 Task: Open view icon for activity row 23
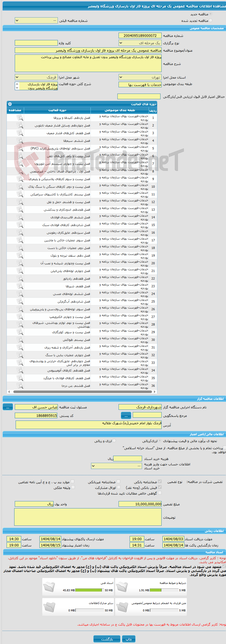click(20, 286)
